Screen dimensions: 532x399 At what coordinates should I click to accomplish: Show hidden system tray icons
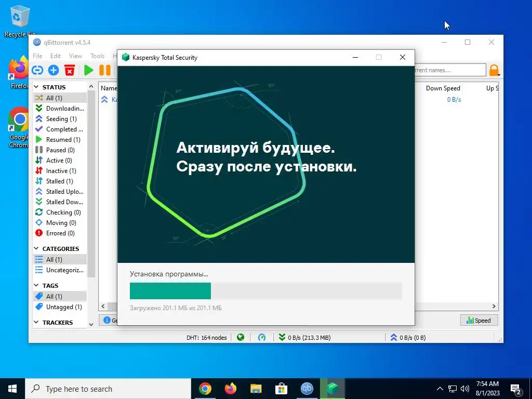click(x=440, y=389)
